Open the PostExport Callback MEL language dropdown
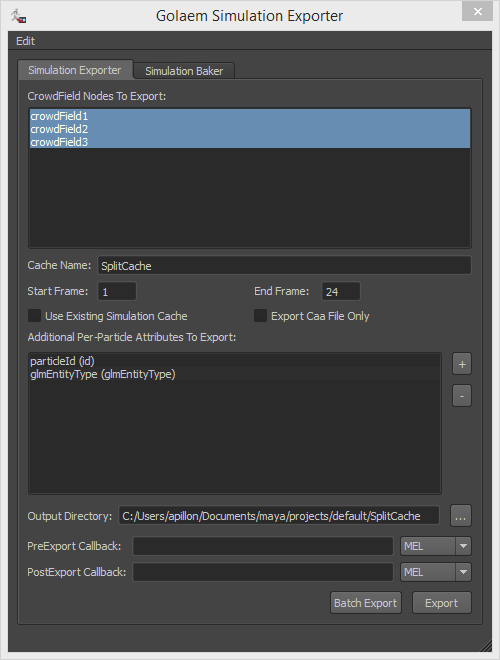 (436, 572)
